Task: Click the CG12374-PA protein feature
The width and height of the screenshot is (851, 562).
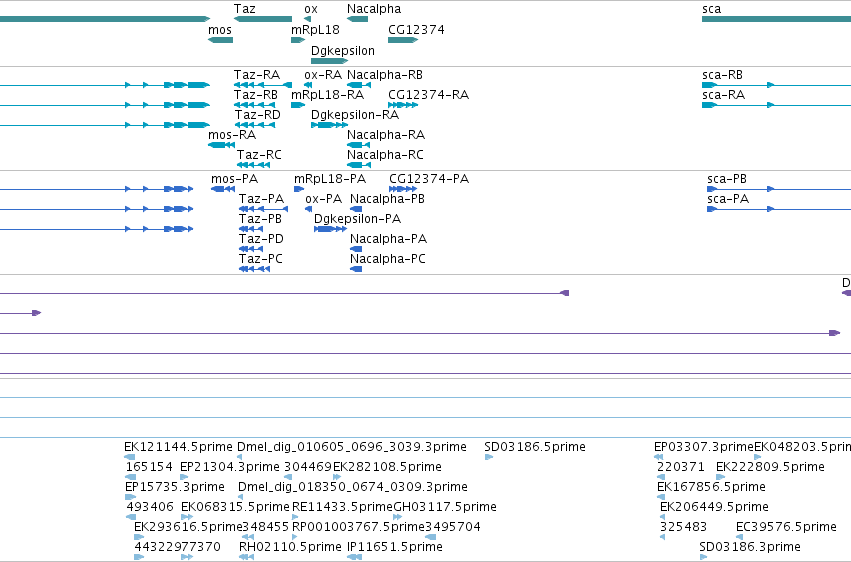Action: [403, 189]
